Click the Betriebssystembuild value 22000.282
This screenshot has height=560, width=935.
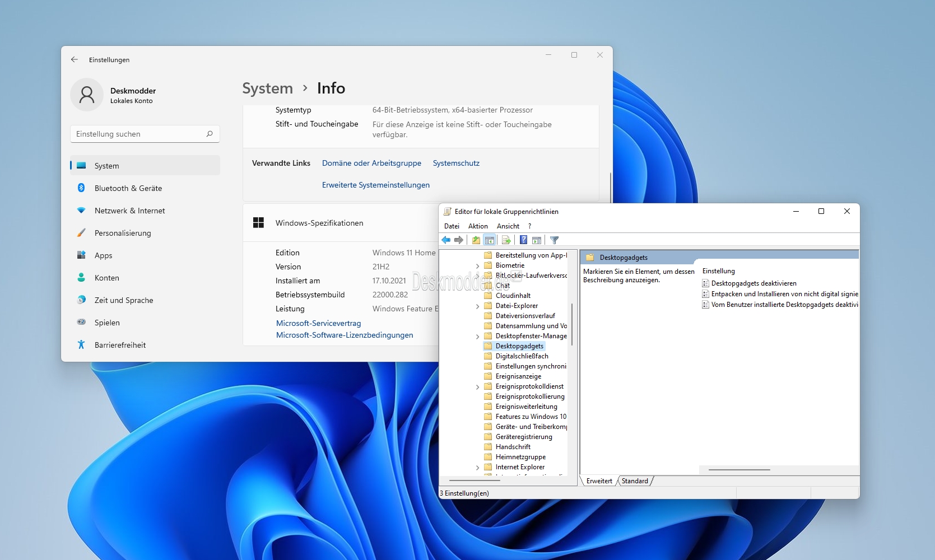point(390,295)
